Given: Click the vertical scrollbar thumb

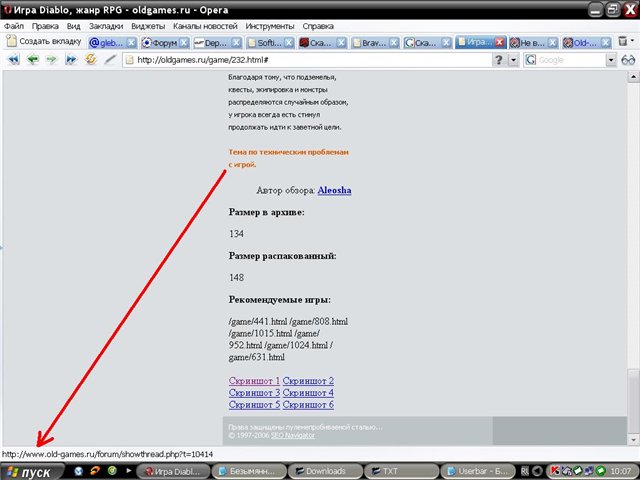Looking at the screenshot, I should 633,400.
